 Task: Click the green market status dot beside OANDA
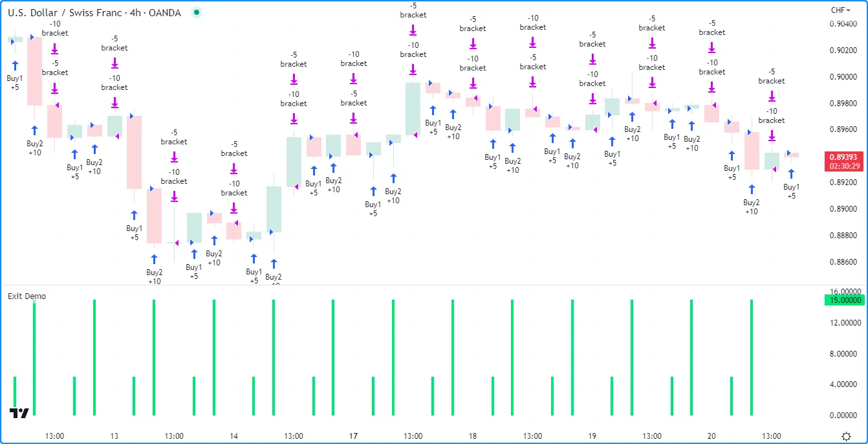pyautogui.click(x=197, y=12)
